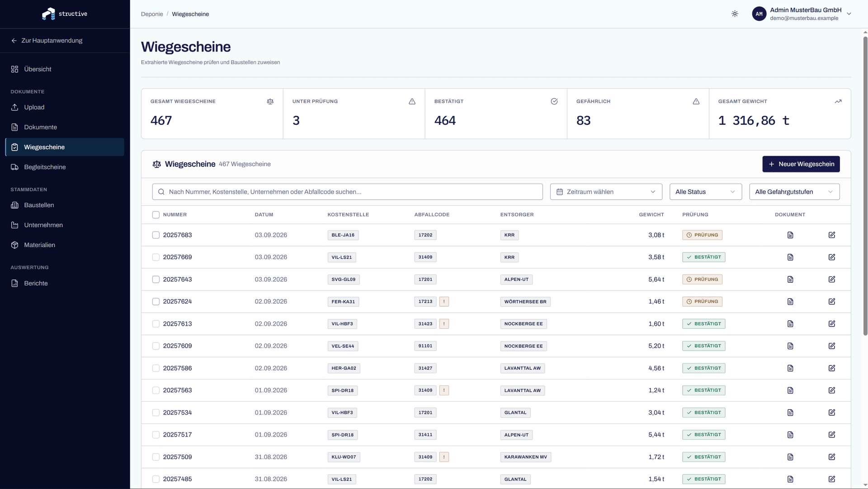This screenshot has height=489, width=868.
Task: Open document icon for row 20257643
Action: [x=790, y=280]
